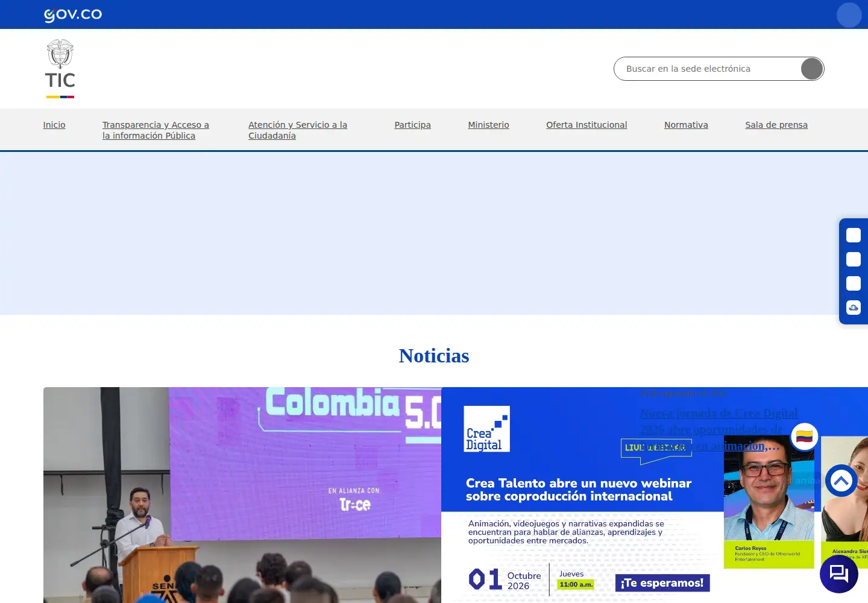Select the Participa menu item
Screen dimensions: 868x603
pyautogui.click(x=413, y=125)
